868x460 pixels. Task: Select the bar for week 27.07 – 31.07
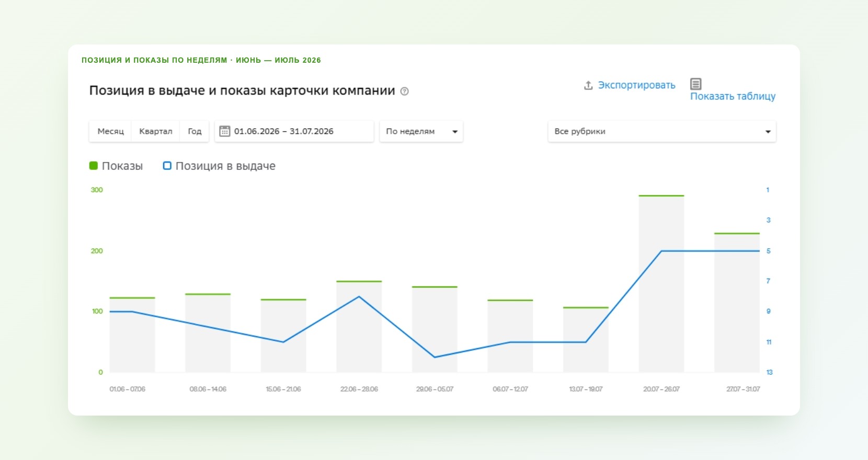(737, 303)
